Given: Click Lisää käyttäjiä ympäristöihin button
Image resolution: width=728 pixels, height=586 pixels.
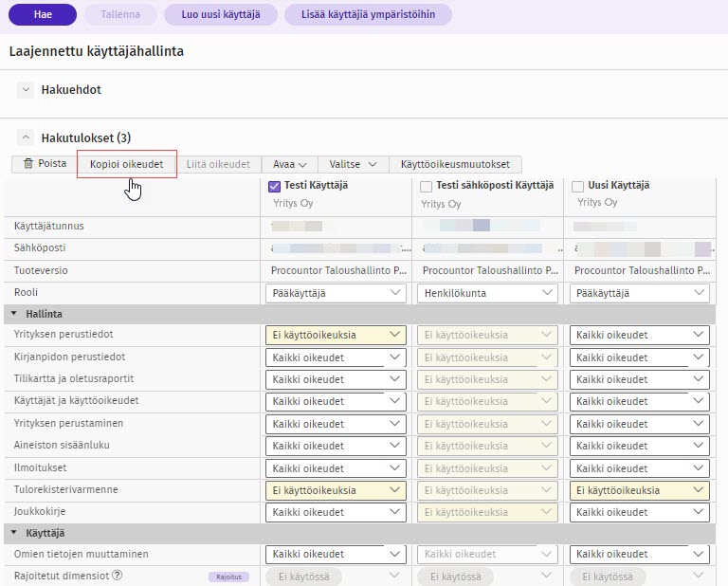Looking at the screenshot, I should tap(368, 14).
